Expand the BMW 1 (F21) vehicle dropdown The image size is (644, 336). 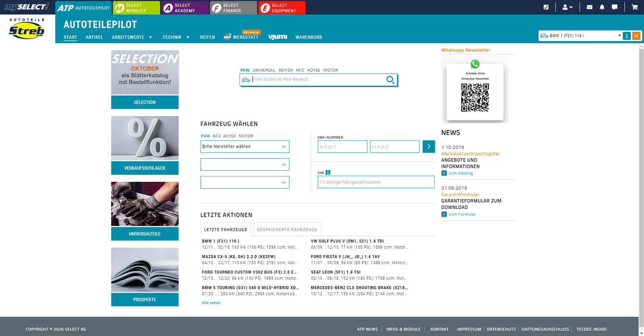coord(619,36)
